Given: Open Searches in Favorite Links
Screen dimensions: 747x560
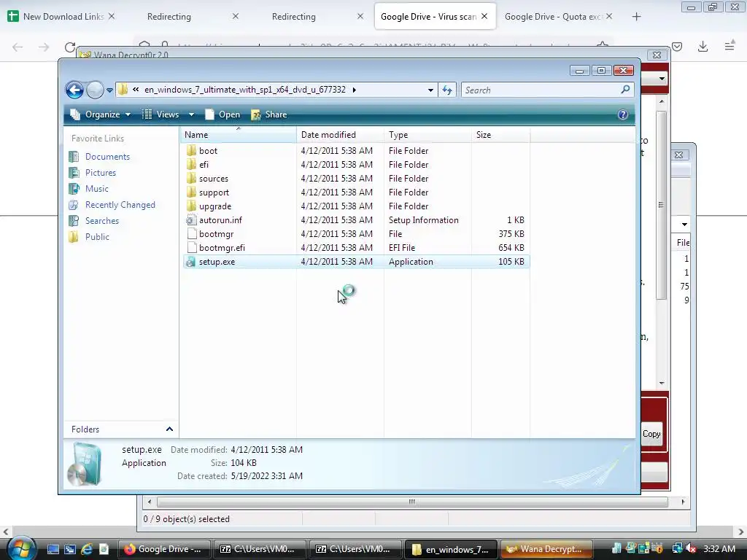Looking at the screenshot, I should 102,221.
